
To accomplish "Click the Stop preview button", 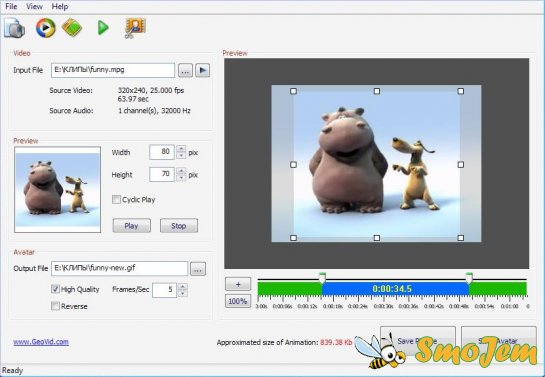I will coord(179,226).
